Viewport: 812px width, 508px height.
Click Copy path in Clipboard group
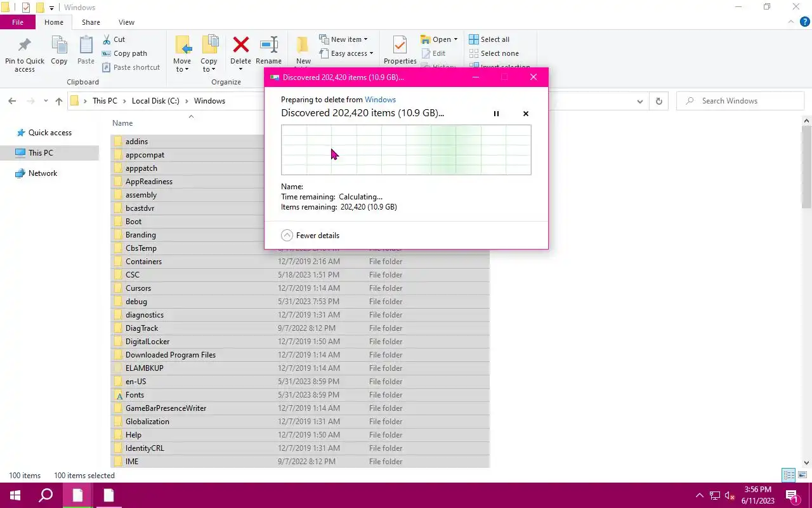[x=124, y=53]
